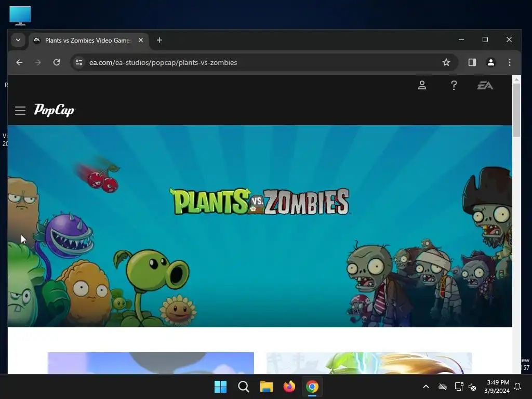Go back to the previous page
This screenshot has height=399, width=532.
[19, 62]
